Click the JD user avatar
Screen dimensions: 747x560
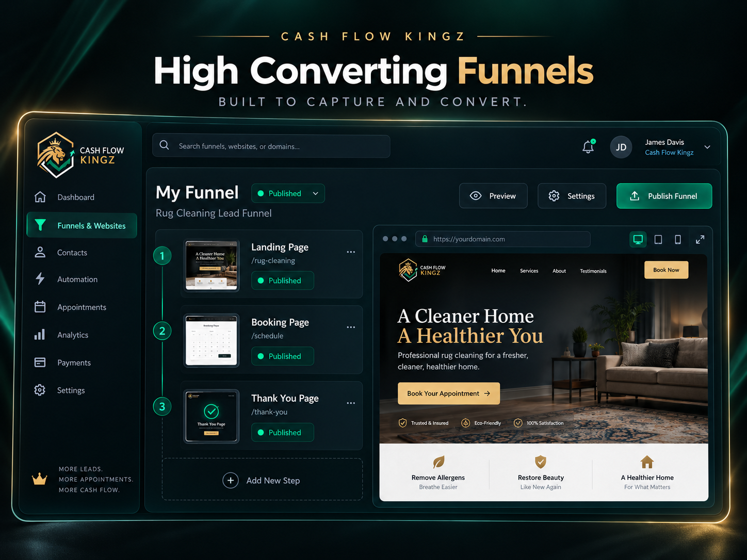(x=621, y=147)
